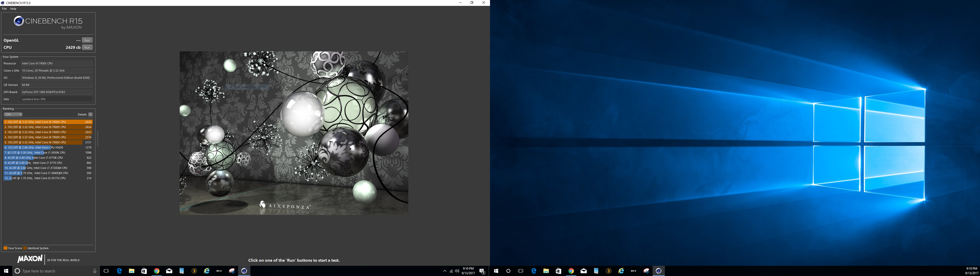This screenshot has height=276, width=980.
Task: Open Microsoft Edge on left taskbar
Action: (119, 271)
